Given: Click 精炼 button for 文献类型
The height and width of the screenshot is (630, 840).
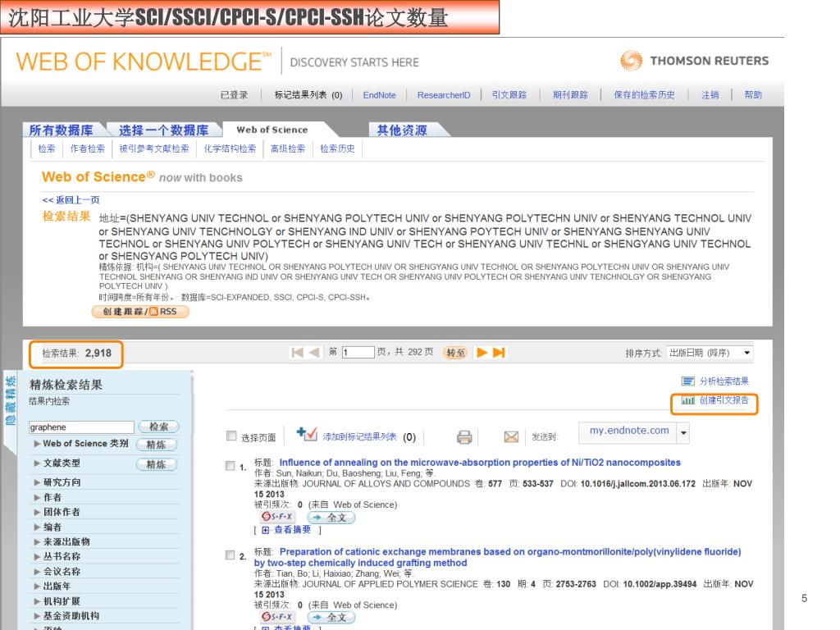Looking at the screenshot, I should click(156, 464).
